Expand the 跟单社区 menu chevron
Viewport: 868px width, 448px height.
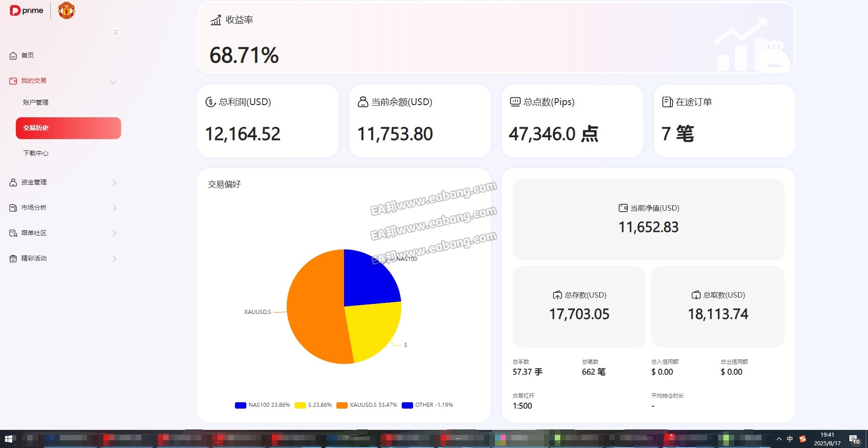pyautogui.click(x=114, y=233)
